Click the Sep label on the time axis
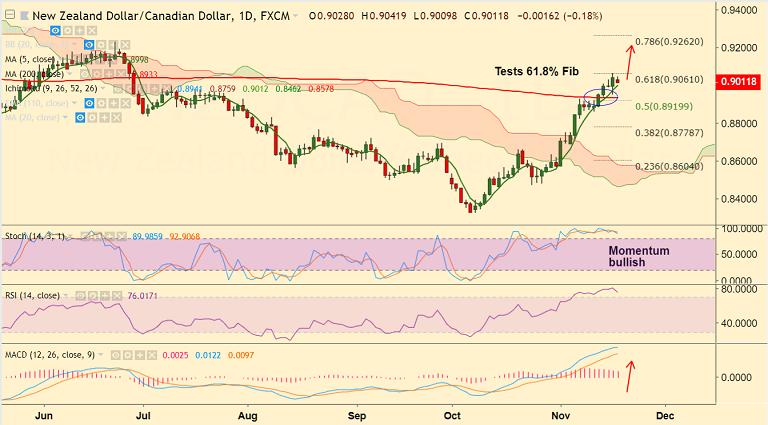Viewport: 768px width, 425px height. (x=357, y=416)
